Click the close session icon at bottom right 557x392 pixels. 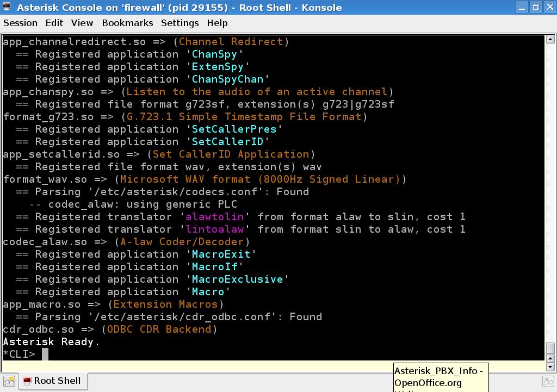548,381
